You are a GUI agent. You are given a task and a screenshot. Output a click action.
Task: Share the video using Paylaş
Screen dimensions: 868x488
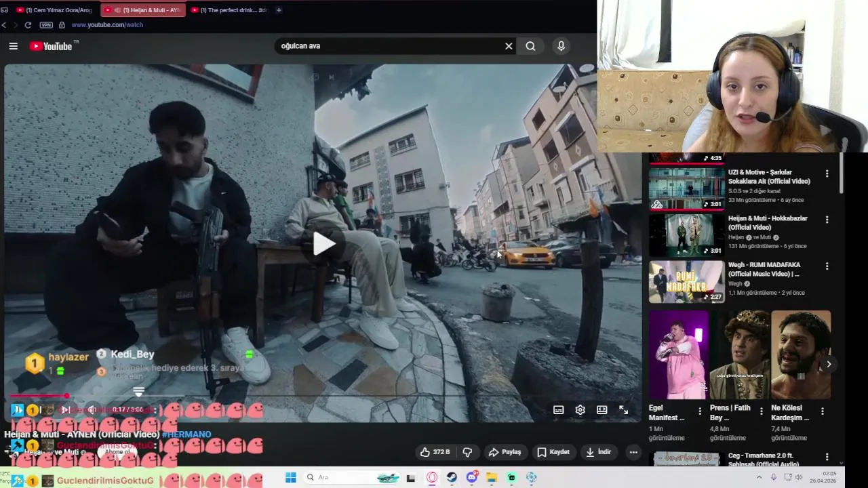click(505, 452)
